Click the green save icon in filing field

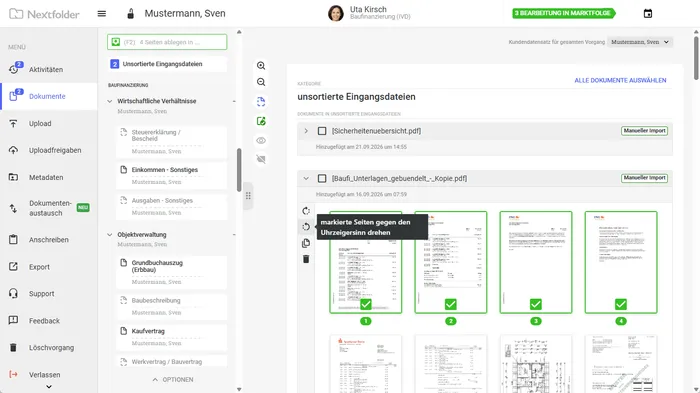pos(116,42)
